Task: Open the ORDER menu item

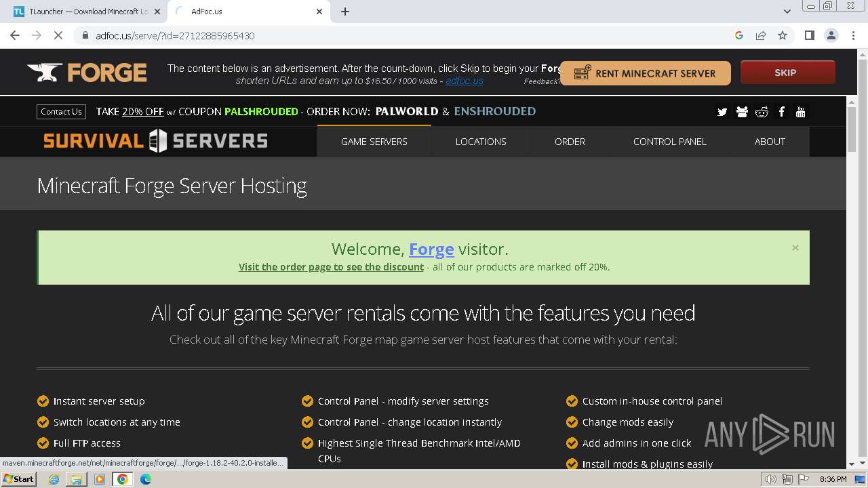Action: pos(570,142)
